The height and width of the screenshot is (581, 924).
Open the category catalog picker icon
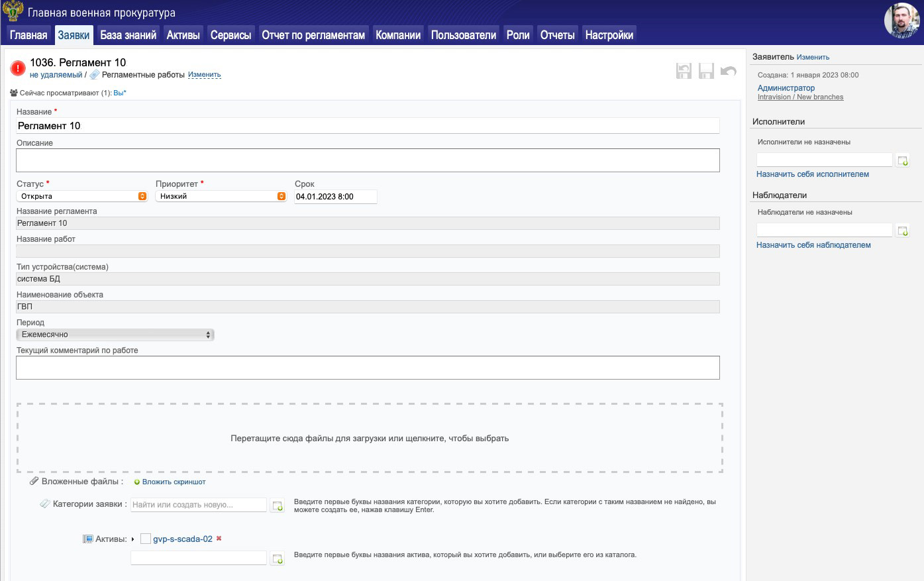click(278, 505)
